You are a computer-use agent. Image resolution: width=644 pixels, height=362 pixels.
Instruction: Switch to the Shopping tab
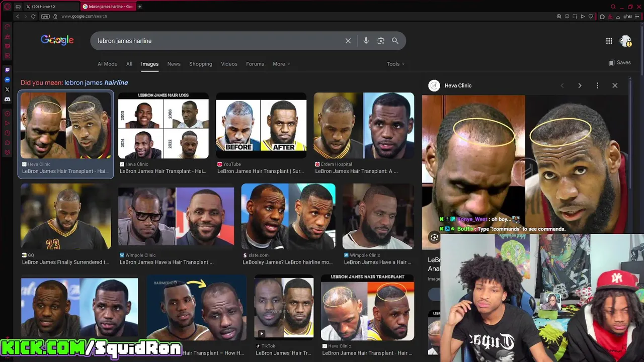click(x=201, y=64)
